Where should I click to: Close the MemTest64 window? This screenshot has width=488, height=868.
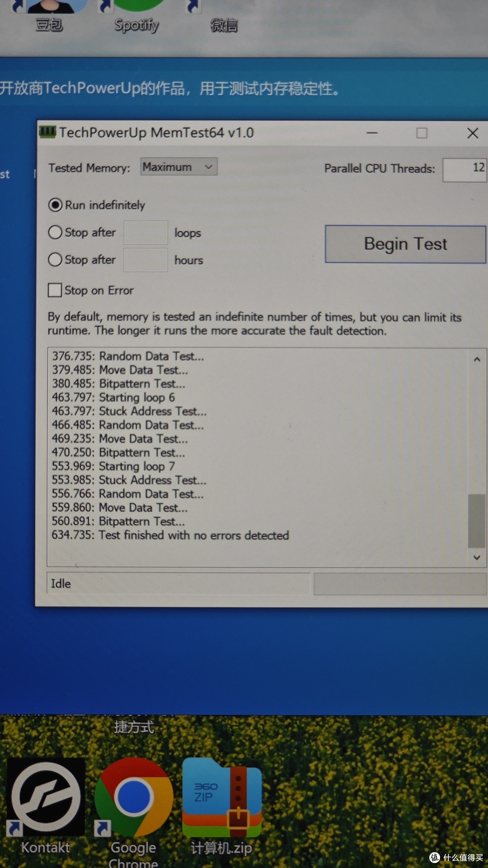pyautogui.click(x=473, y=133)
